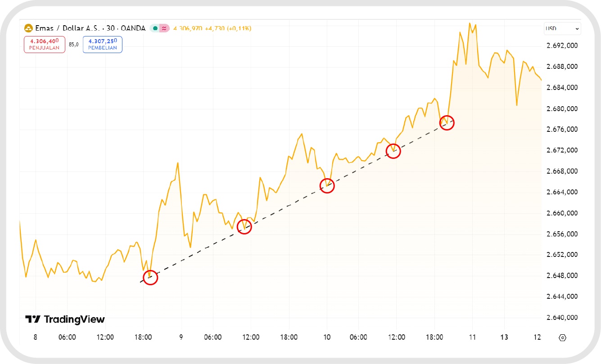Click the 85,0 spread value

(74, 45)
